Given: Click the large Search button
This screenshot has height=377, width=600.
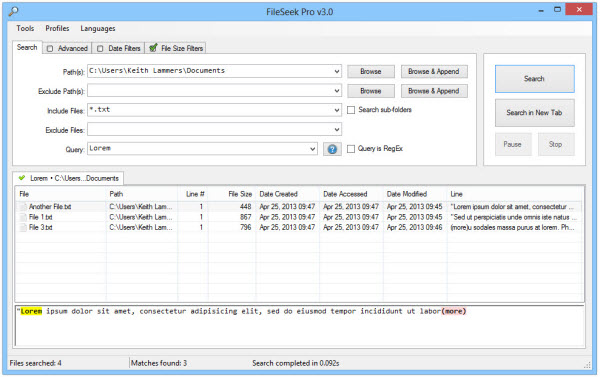Looking at the screenshot, I should (535, 79).
